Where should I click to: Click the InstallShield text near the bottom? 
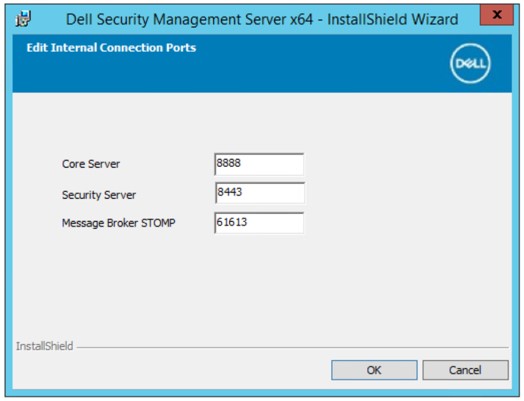[x=44, y=346]
